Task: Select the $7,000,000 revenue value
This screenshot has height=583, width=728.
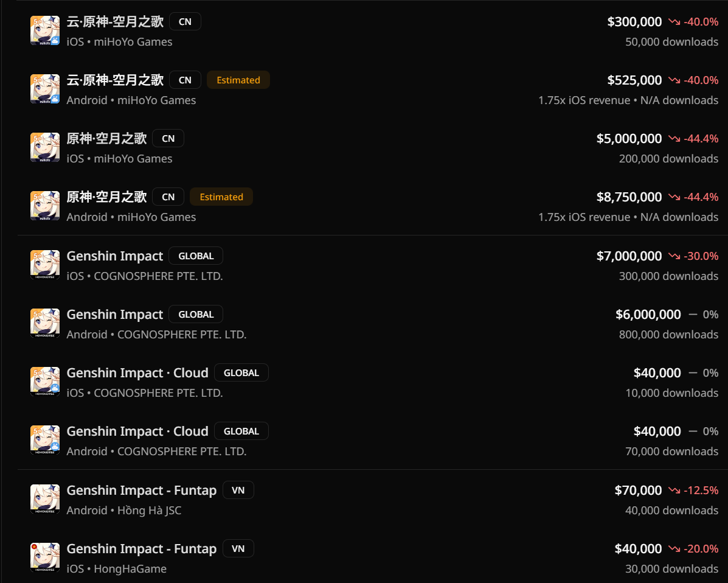Action: pos(629,256)
